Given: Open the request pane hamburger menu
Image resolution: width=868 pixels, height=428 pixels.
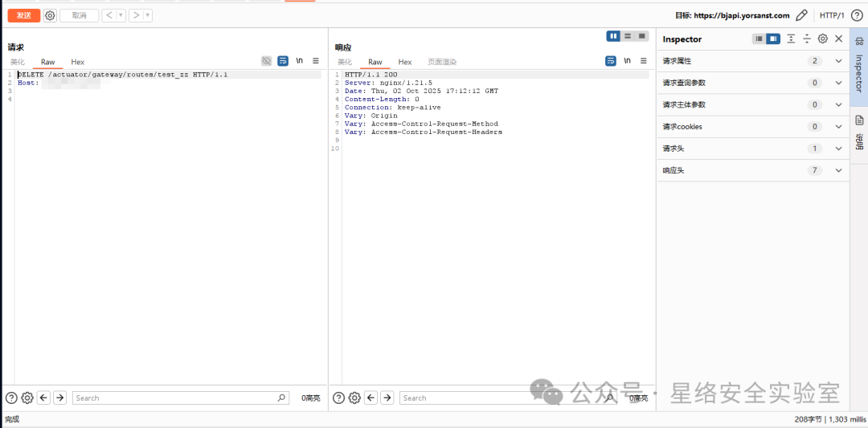Looking at the screenshot, I should coord(316,61).
